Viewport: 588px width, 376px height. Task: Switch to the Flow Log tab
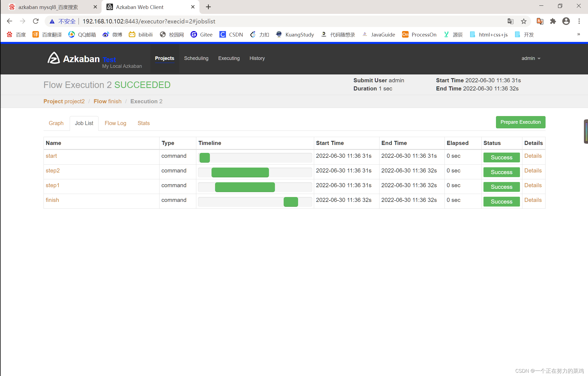(115, 123)
